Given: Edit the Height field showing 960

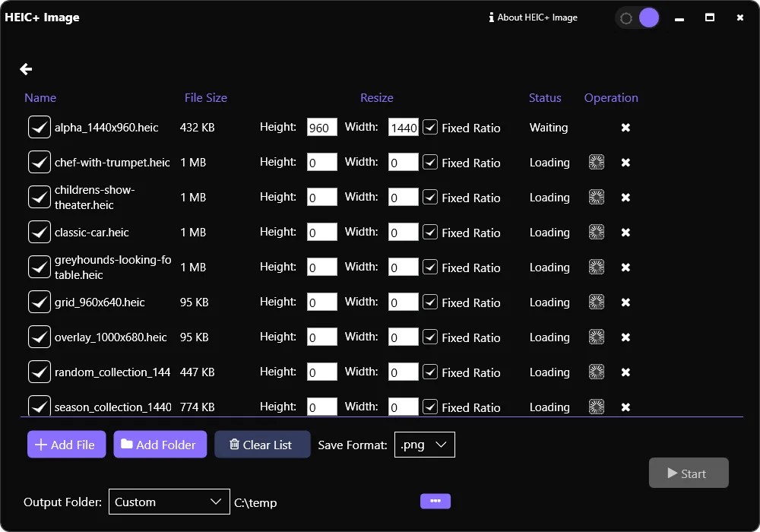Looking at the screenshot, I should [321, 128].
